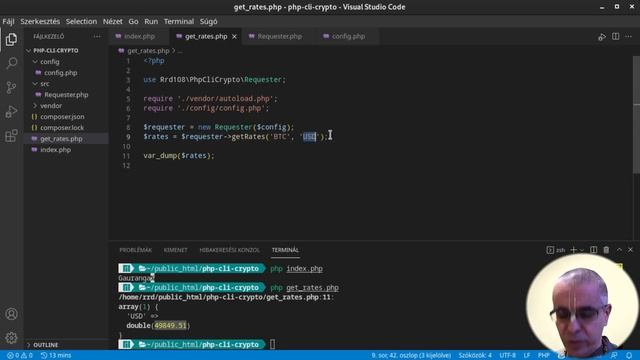Collapse the config folder
This screenshot has width=640, height=360.
click(49, 62)
